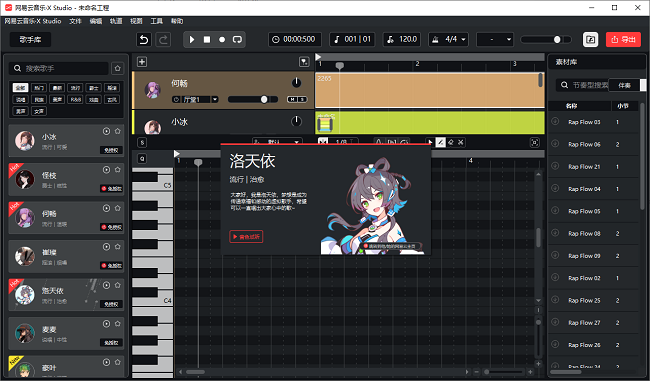Favorite the 怪枝 singer card
The height and width of the screenshot is (381, 650).
point(118,170)
